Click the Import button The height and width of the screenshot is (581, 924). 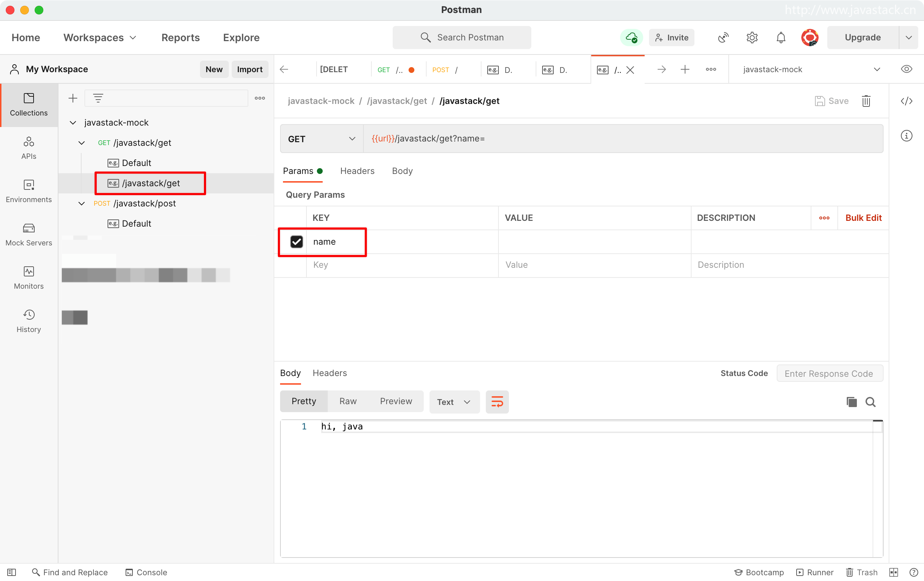click(249, 69)
